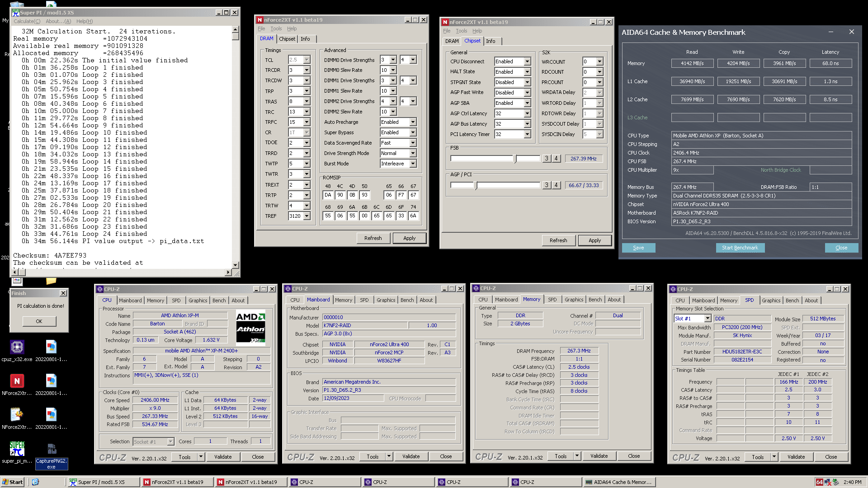This screenshot has height=488, width=868.
Task: Expand Tools arrow in CPU-Z Memory window
Action: 577,456
